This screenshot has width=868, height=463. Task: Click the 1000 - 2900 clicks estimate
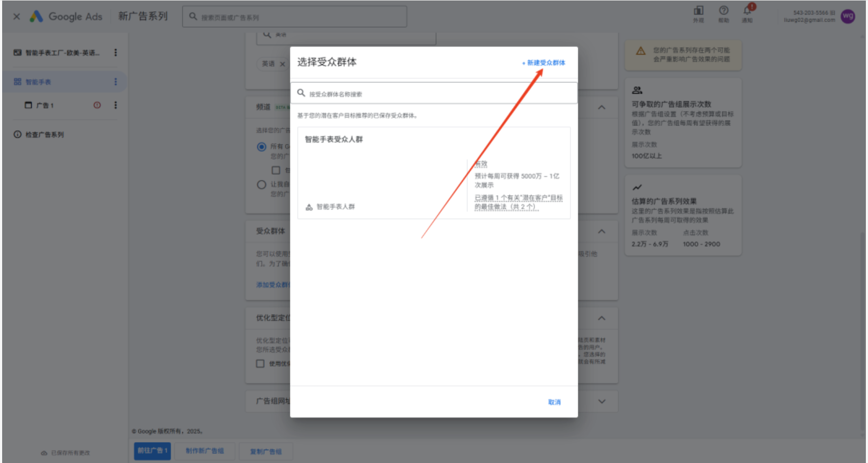coord(701,244)
